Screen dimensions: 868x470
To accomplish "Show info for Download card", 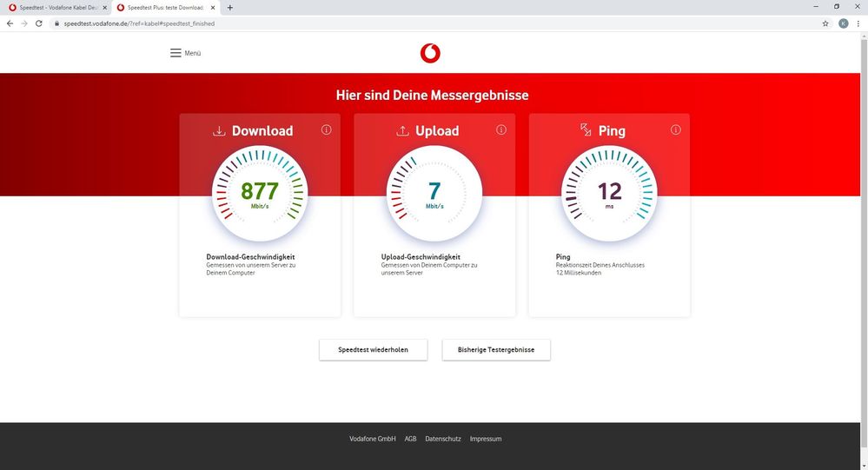I will pyautogui.click(x=326, y=129).
